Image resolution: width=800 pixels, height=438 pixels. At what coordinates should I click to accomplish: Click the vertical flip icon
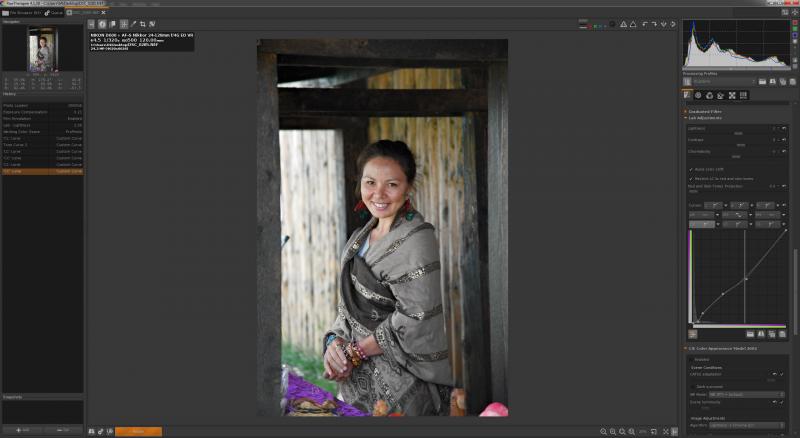coord(664,24)
